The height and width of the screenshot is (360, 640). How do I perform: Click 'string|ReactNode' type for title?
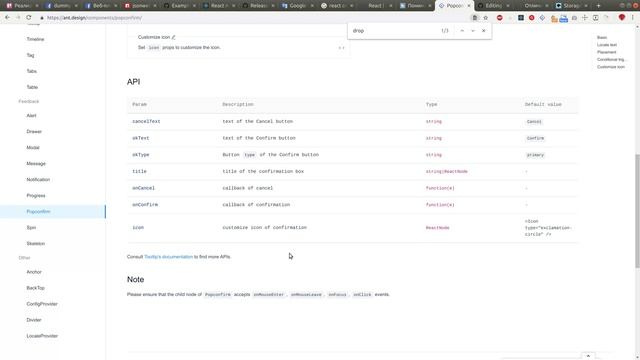coord(447,171)
